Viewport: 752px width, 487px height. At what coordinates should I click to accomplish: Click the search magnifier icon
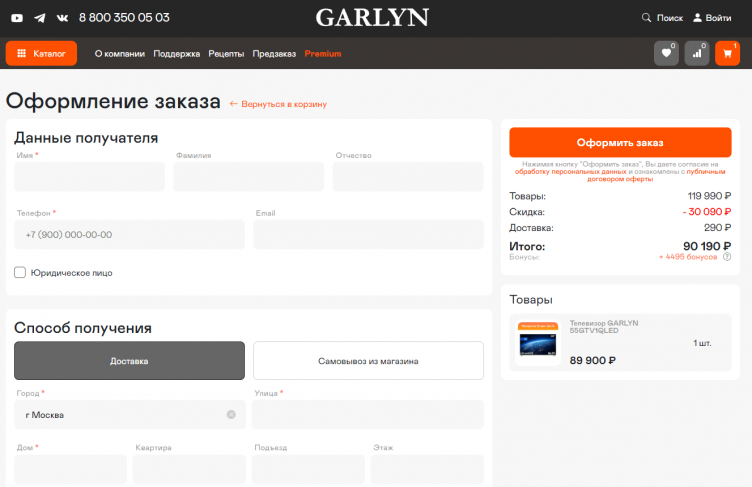tap(646, 18)
